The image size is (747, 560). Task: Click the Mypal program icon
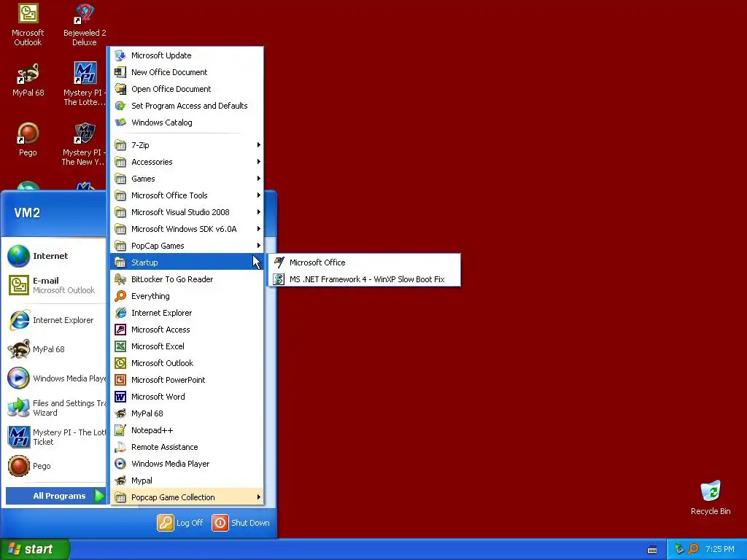point(120,481)
